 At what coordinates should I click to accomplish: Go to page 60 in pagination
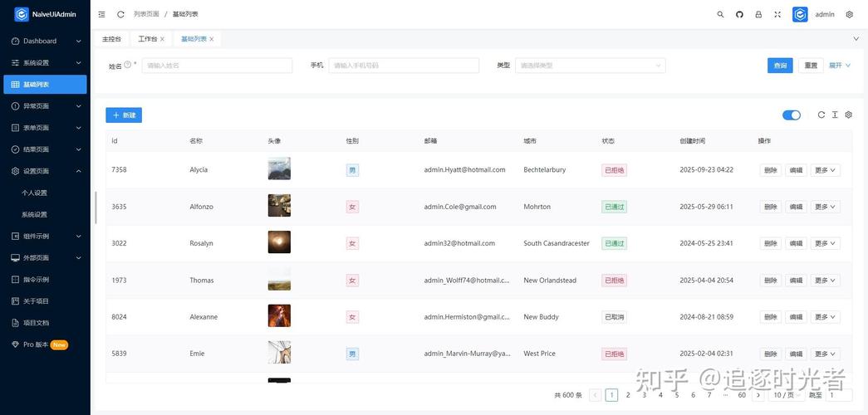click(742, 395)
